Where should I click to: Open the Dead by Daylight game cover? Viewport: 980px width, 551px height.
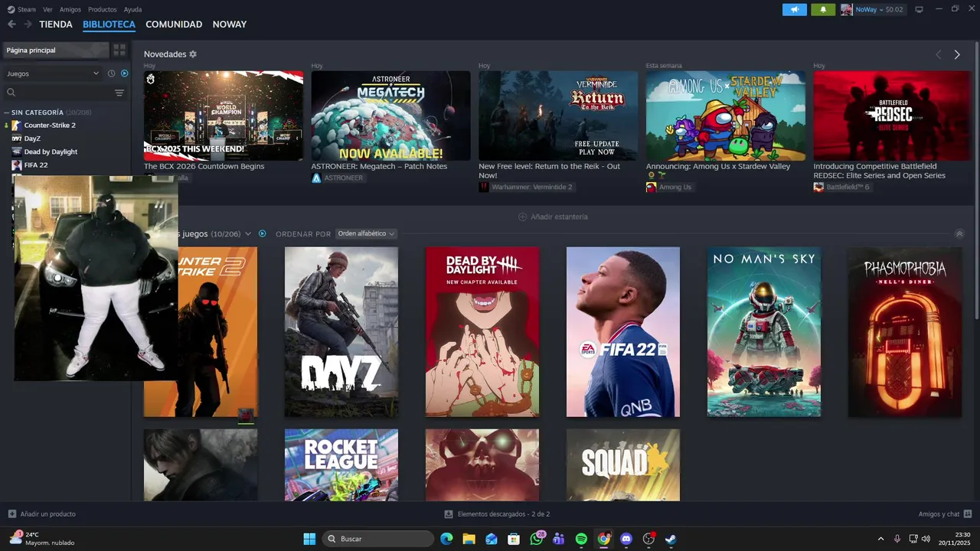click(482, 332)
